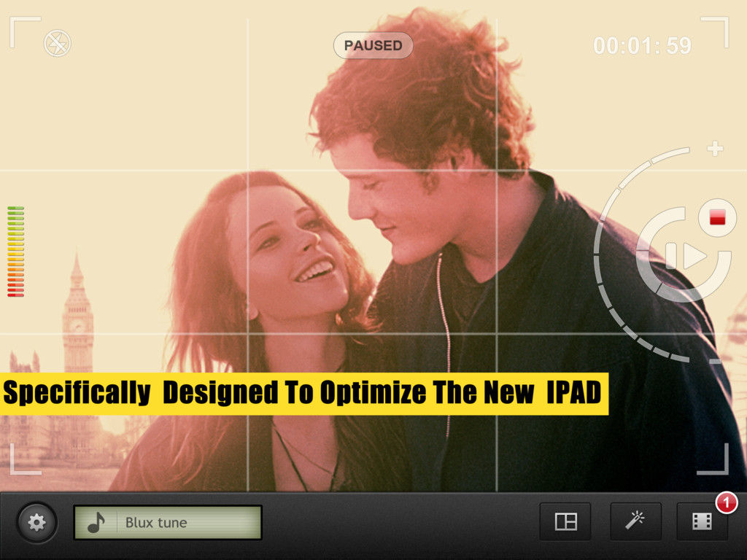
Task: Open the magic wand effects button
Action: (x=635, y=521)
